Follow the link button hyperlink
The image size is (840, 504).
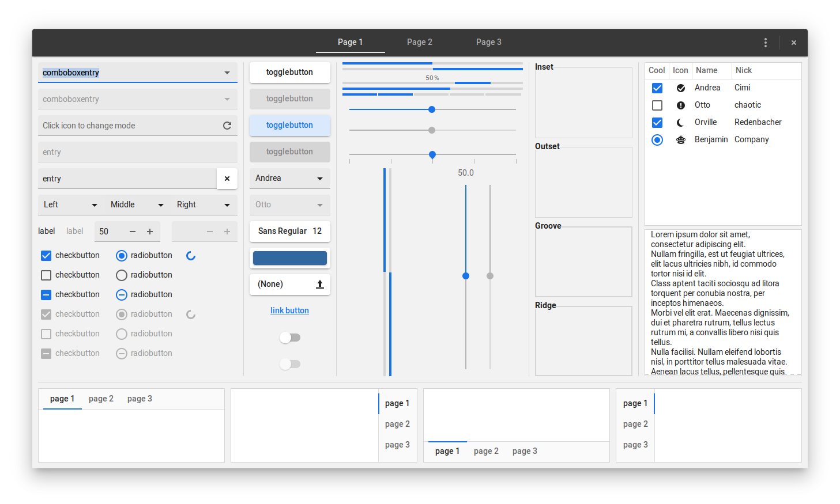(x=289, y=310)
